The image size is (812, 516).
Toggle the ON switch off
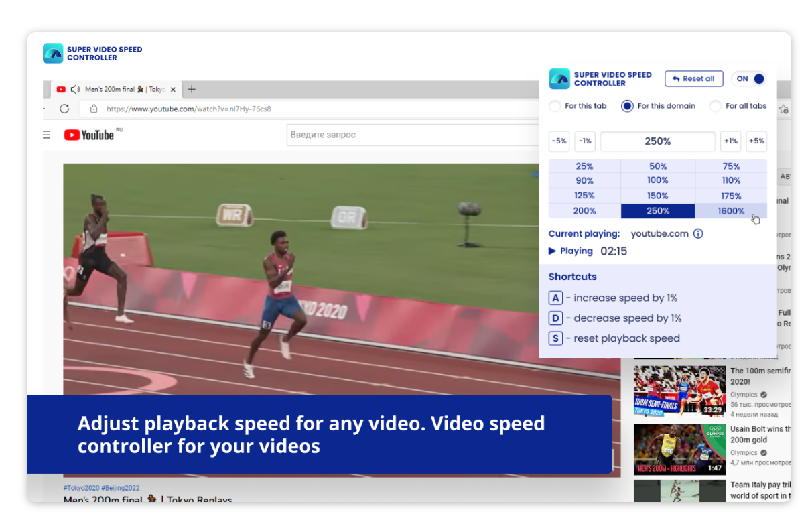click(749, 78)
